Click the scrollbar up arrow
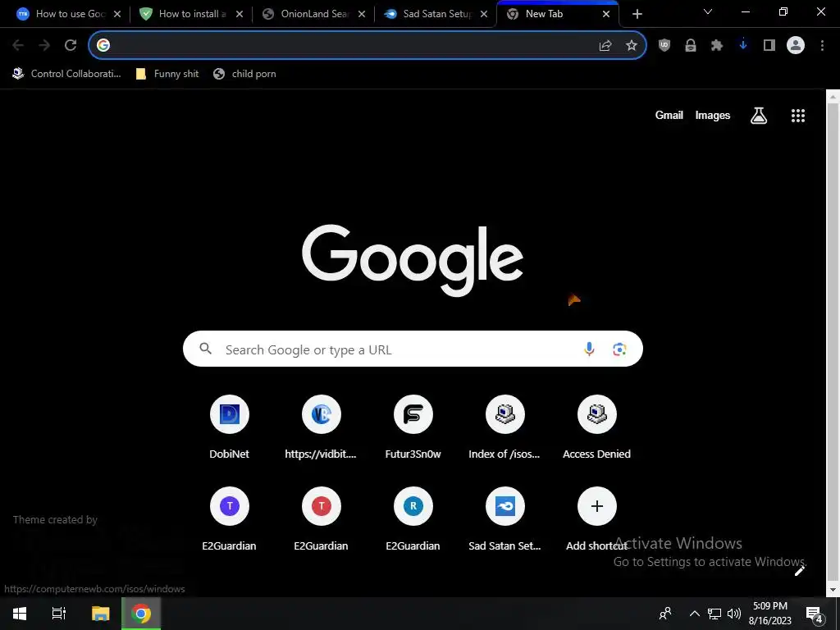The width and height of the screenshot is (840, 630). tap(833, 97)
